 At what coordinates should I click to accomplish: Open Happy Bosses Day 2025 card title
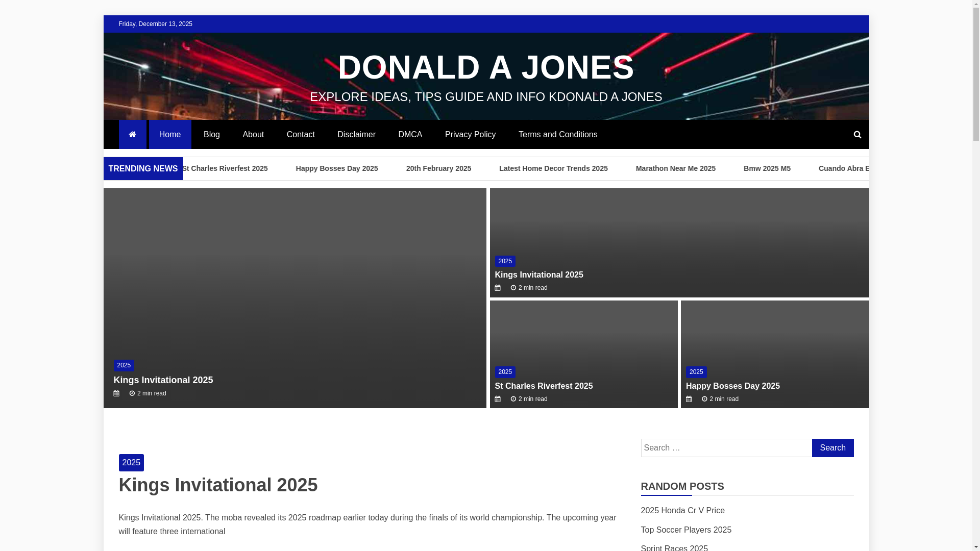pyautogui.click(x=733, y=386)
